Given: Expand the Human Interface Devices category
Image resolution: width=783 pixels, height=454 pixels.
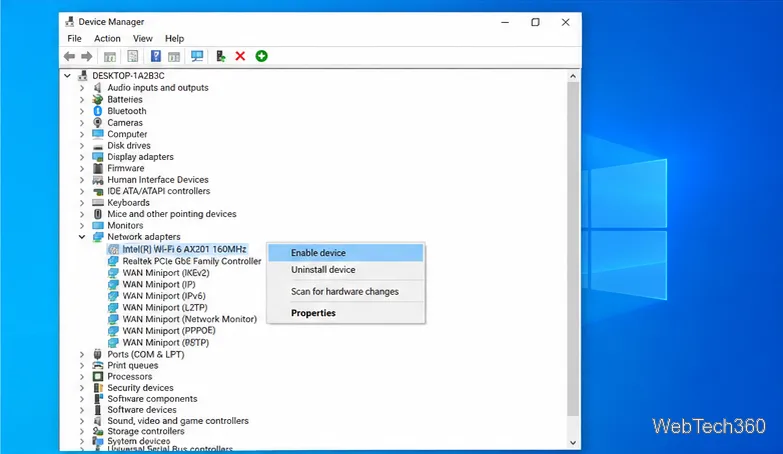Looking at the screenshot, I should [82, 180].
